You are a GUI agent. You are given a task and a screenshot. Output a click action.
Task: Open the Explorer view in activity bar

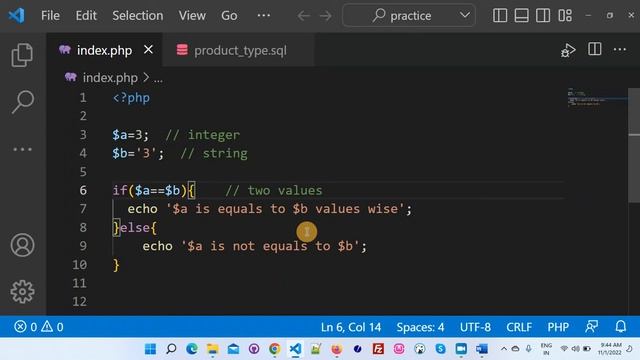tap(22, 55)
